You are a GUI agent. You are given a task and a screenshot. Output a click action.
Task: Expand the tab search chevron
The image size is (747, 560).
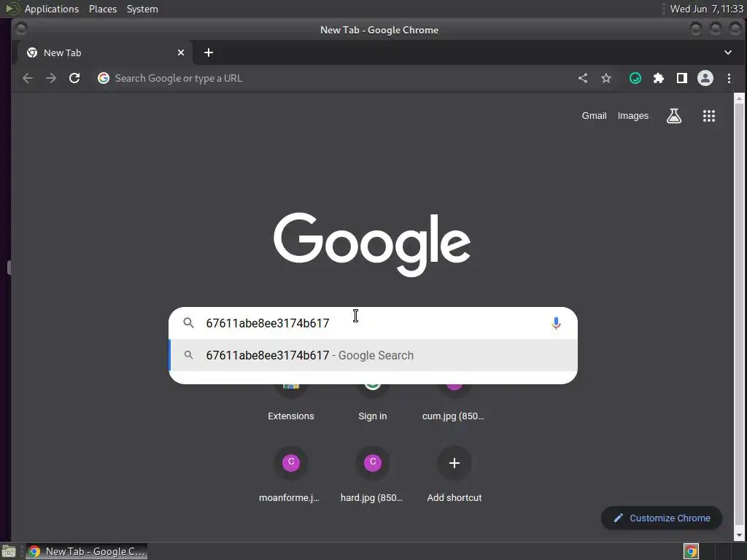tap(727, 52)
